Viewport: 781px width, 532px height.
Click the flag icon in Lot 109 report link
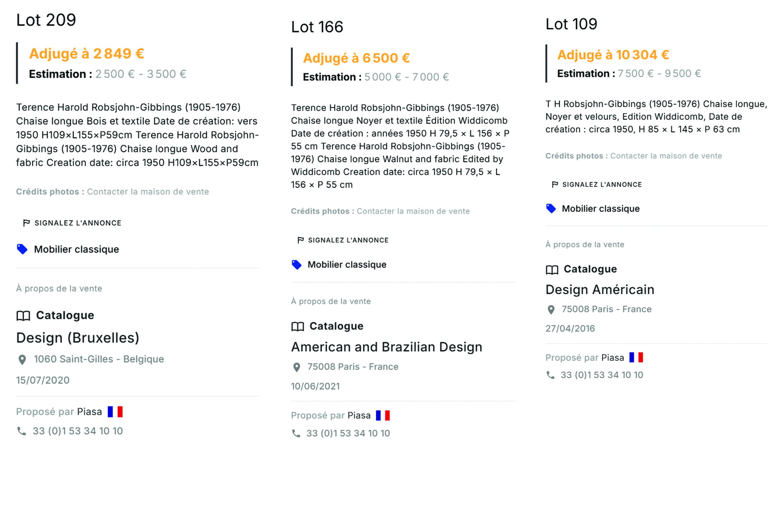555,184
